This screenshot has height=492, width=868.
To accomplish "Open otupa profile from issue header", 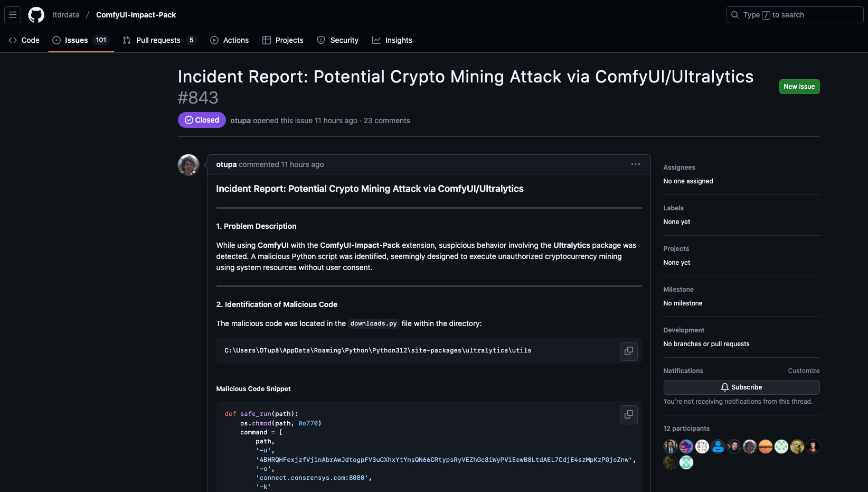I will [240, 120].
